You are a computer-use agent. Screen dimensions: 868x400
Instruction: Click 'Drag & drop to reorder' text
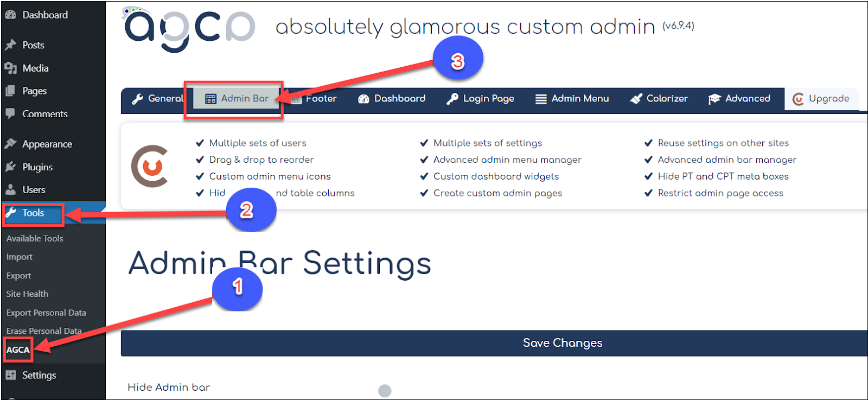click(x=261, y=160)
